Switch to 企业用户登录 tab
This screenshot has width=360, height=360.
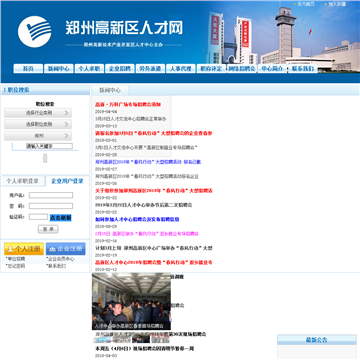(x=67, y=181)
